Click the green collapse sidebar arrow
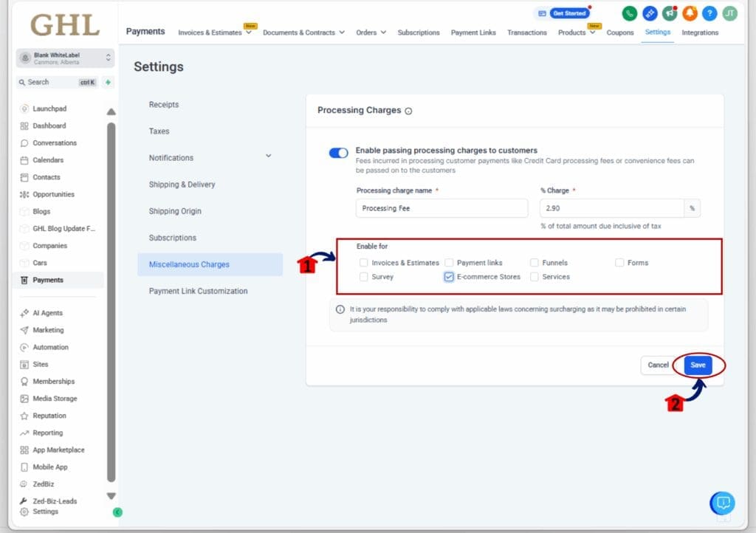 click(117, 512)
